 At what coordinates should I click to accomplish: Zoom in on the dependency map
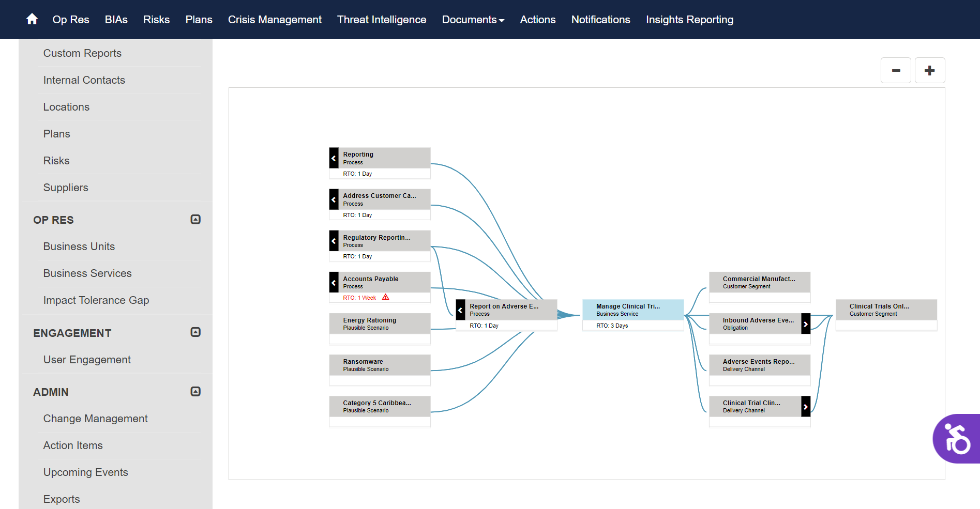point(929,70)
